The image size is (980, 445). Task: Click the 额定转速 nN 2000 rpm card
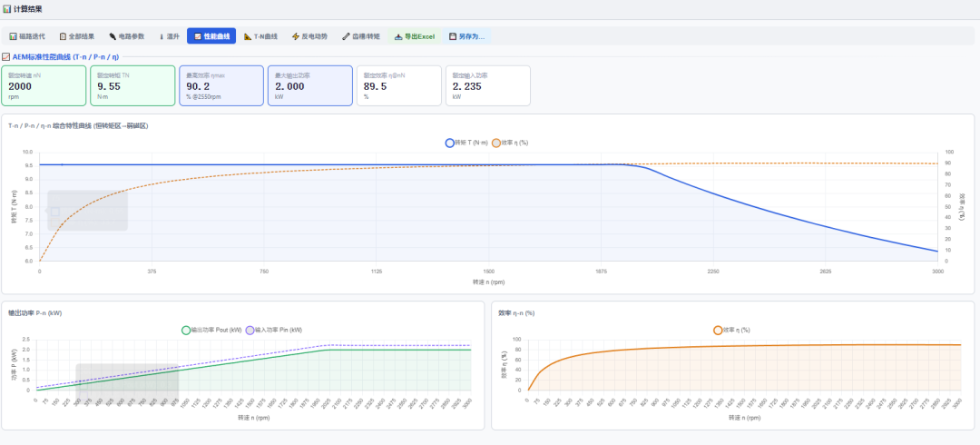pos(44,85)
